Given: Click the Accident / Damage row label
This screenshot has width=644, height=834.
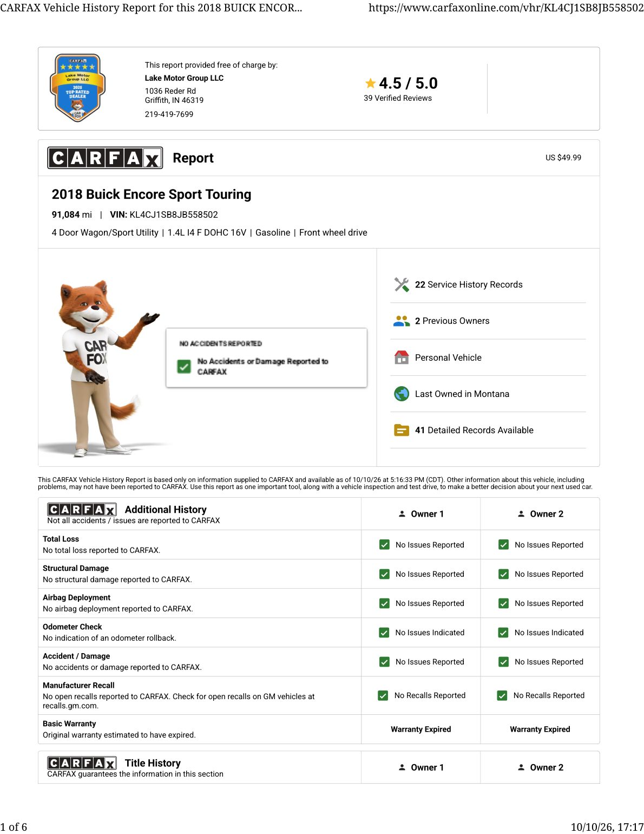Looking at the screenshot, I should coord(76,656).
